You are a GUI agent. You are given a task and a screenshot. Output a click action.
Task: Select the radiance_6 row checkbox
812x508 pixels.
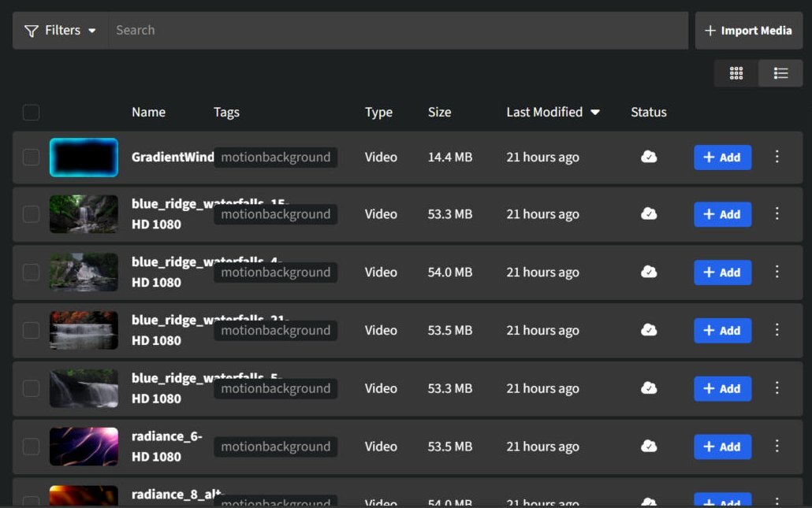pyautogui.click(x=31, y=447)
